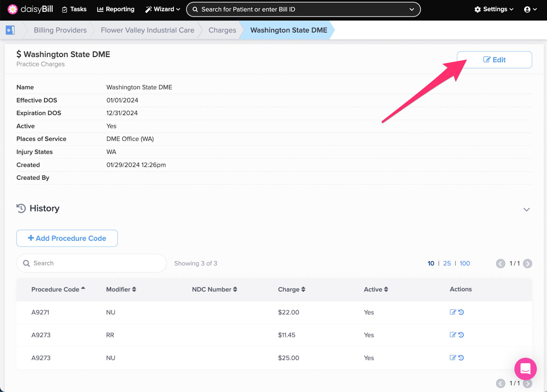Image resolution: width=547 pixels, height=392 pixels.
Task: Click the $11.45 charge value
Action: pyautogui.click(x=286, y=335)
